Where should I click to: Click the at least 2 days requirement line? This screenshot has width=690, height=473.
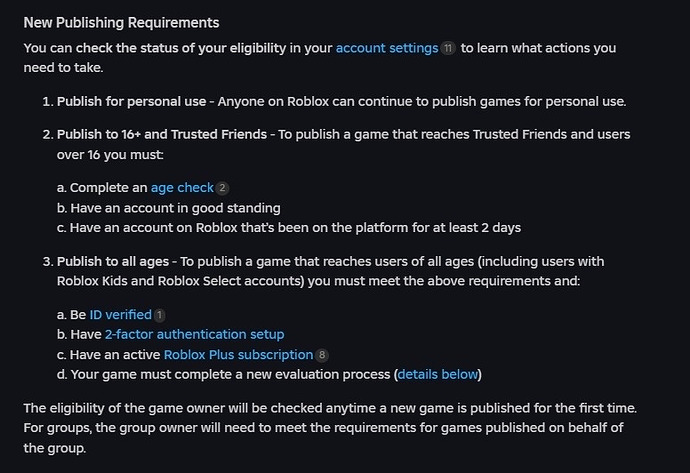pyautogui.click(x=289, y=228)
